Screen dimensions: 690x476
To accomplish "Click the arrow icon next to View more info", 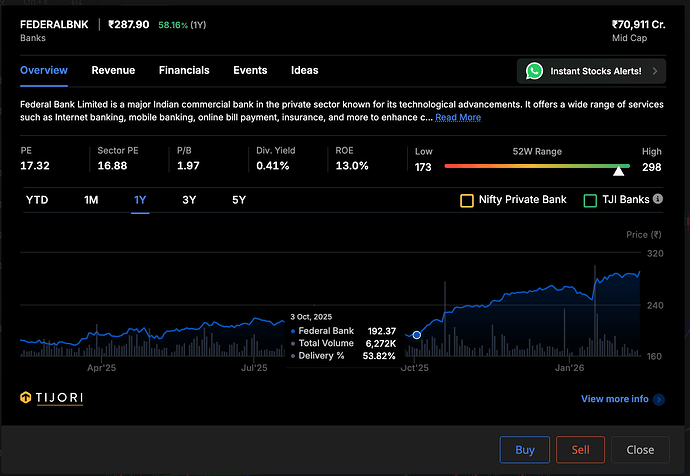I will click(x=658, y=399).
